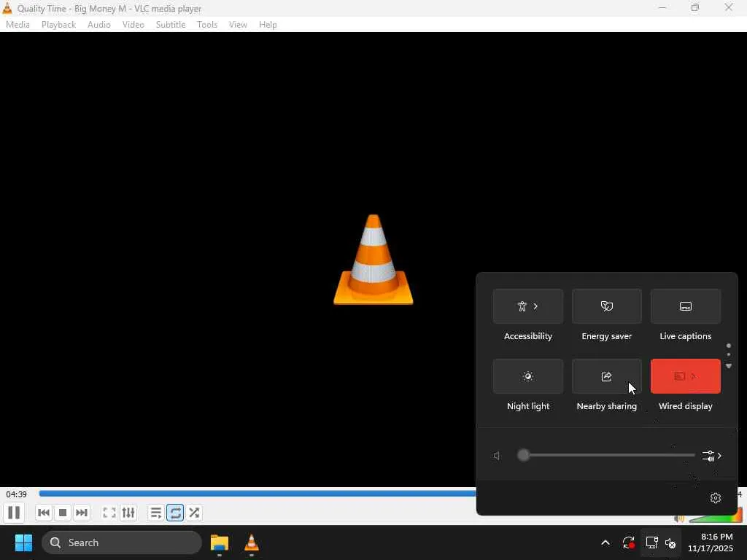
Task: Toggle Energy saver quick setting
Action: (606, 306)
